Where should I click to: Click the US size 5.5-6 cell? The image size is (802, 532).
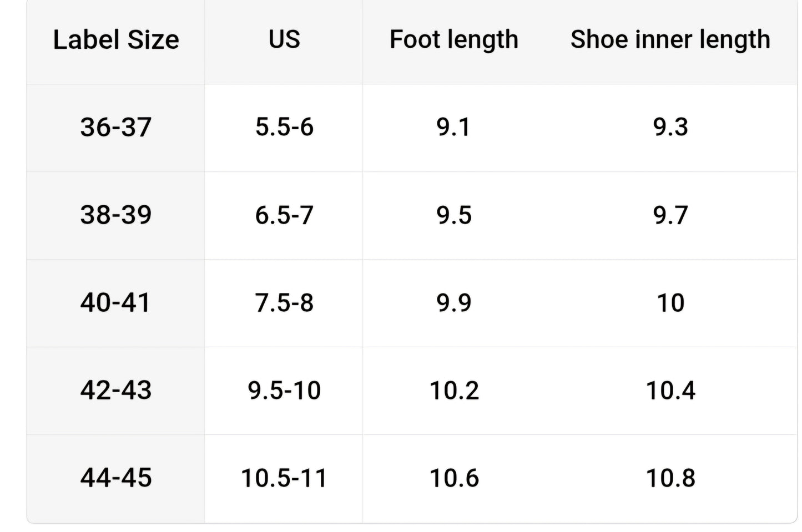coord(284,127)
